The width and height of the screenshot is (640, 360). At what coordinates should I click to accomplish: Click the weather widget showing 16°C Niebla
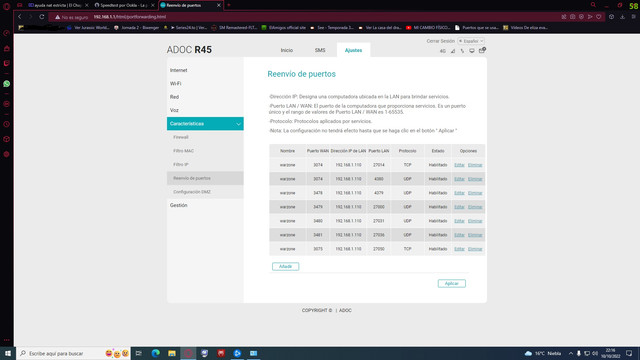543,353
